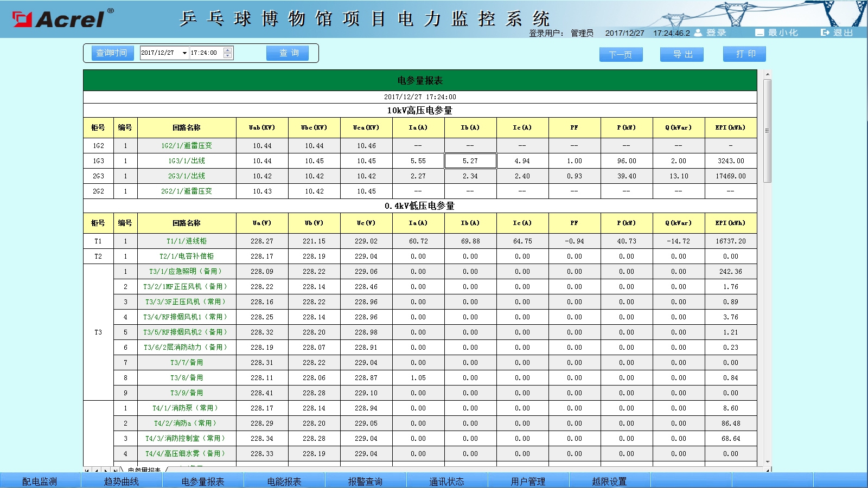Image resolution: width=868 pixels, height=488 pixels.
Task: Click the 导出 export button
Action: pyautogui.click(x=682, y=54)
